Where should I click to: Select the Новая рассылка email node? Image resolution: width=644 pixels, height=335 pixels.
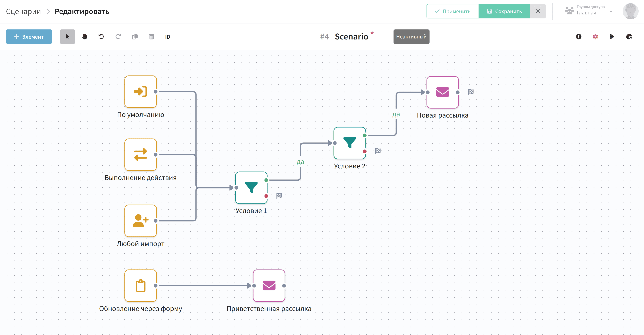443,92
